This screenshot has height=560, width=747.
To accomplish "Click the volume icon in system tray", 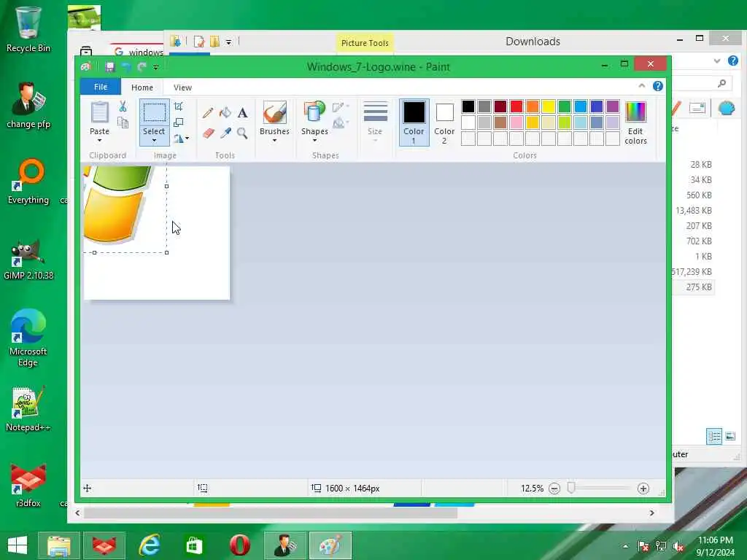I will tap(678, 547).
